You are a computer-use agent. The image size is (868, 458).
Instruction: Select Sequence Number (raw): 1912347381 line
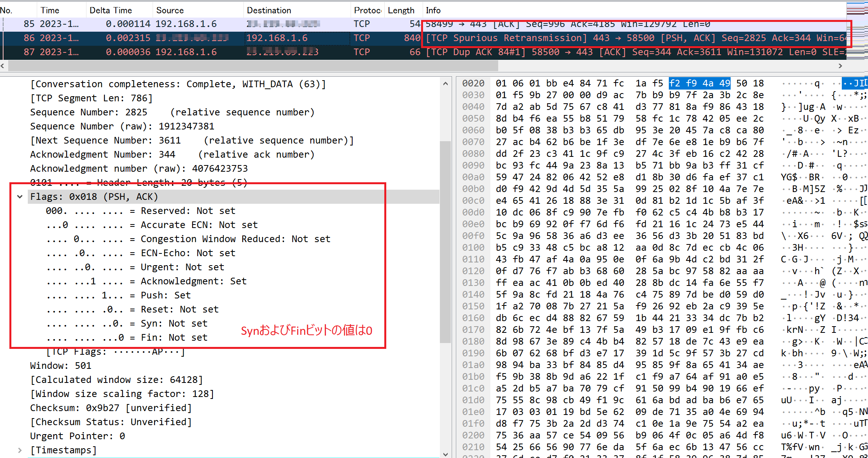point(122,126)
